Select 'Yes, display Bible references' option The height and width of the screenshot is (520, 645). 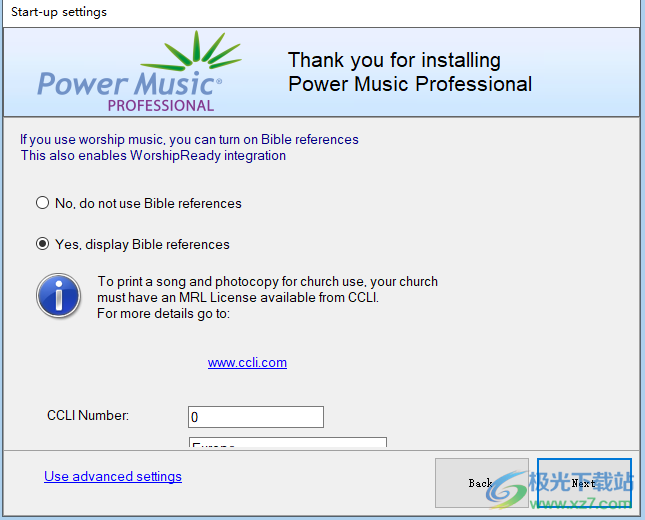click(132, 244)
